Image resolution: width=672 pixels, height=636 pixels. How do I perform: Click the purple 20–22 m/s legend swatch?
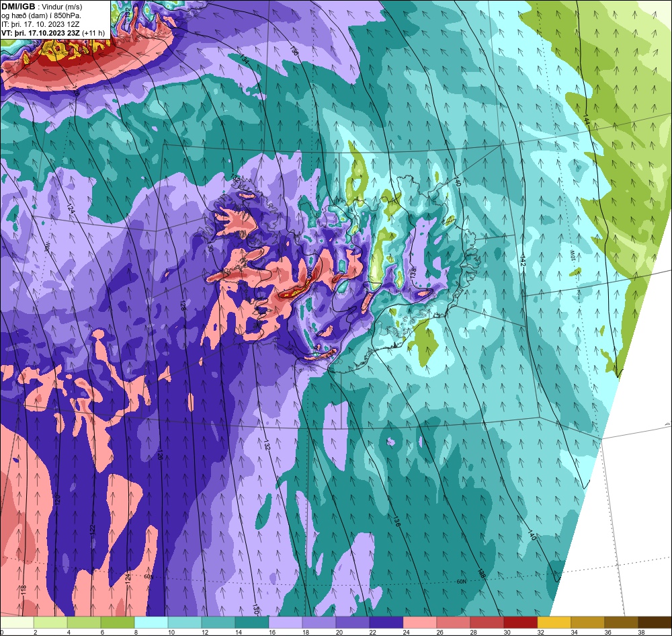click(x=353, y=623)
